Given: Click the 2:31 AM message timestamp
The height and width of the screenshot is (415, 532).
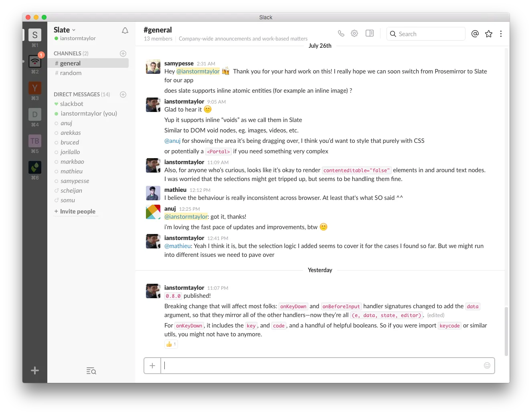Looking at the screenshot, I should point(206,63).
